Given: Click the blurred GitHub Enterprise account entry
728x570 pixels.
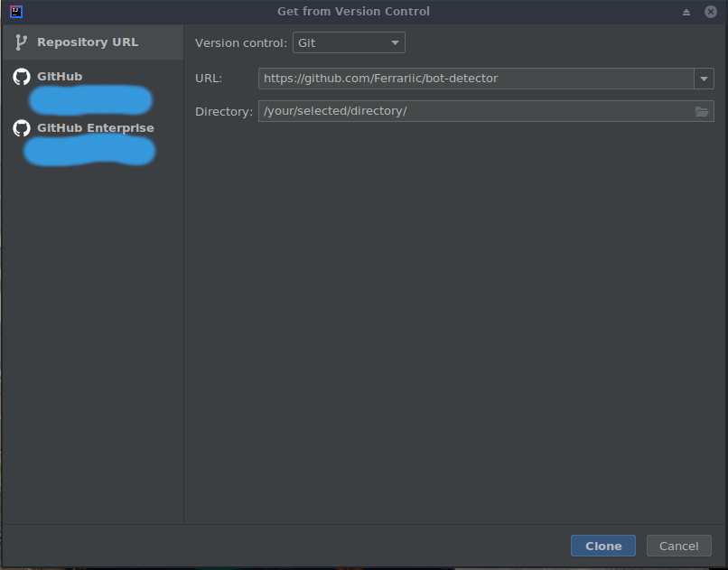Looking at the screenshot, I should click(89, 151).
